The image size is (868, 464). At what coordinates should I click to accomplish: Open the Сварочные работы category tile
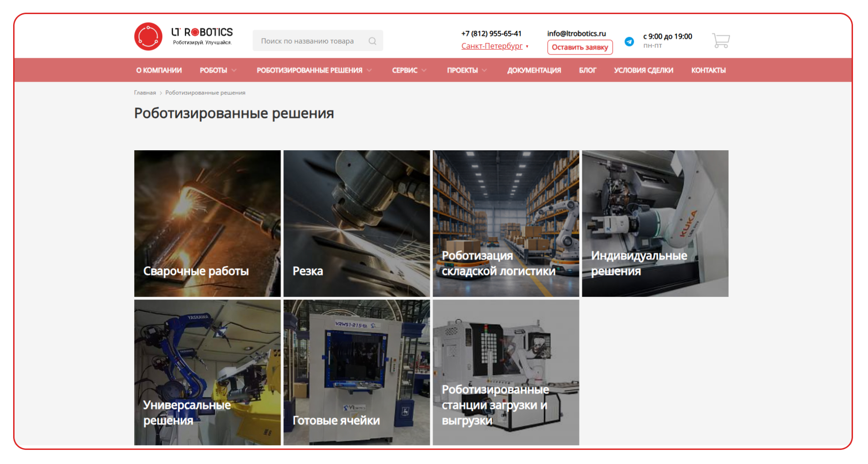pos(207,224)
